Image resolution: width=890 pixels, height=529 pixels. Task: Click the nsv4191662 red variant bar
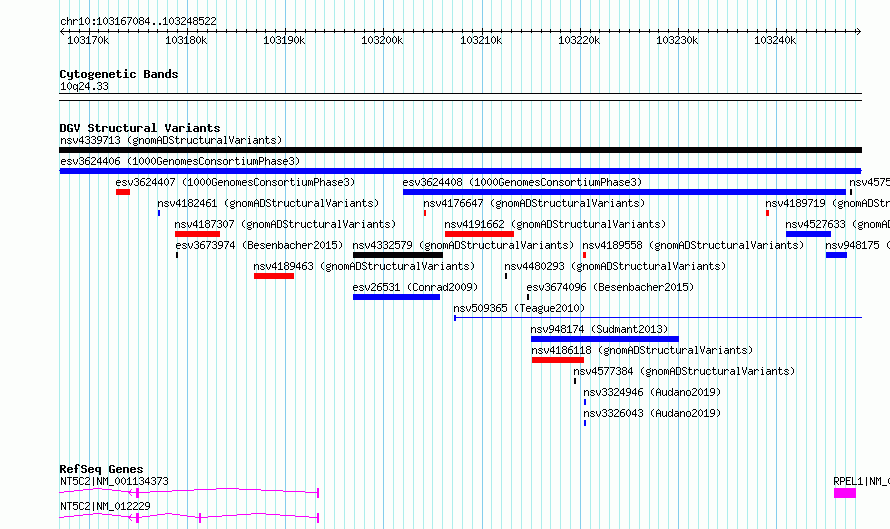(480, 234)
